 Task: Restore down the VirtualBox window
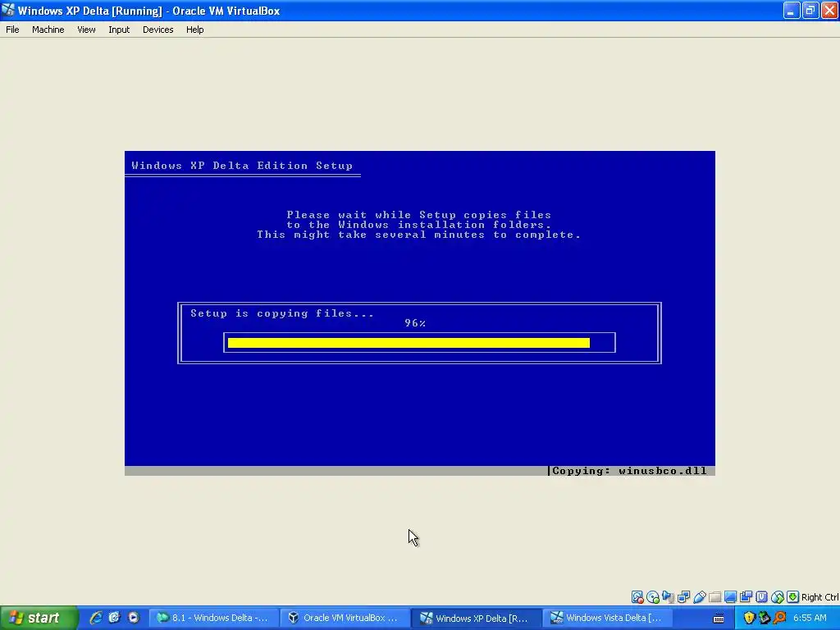point(810,10)
